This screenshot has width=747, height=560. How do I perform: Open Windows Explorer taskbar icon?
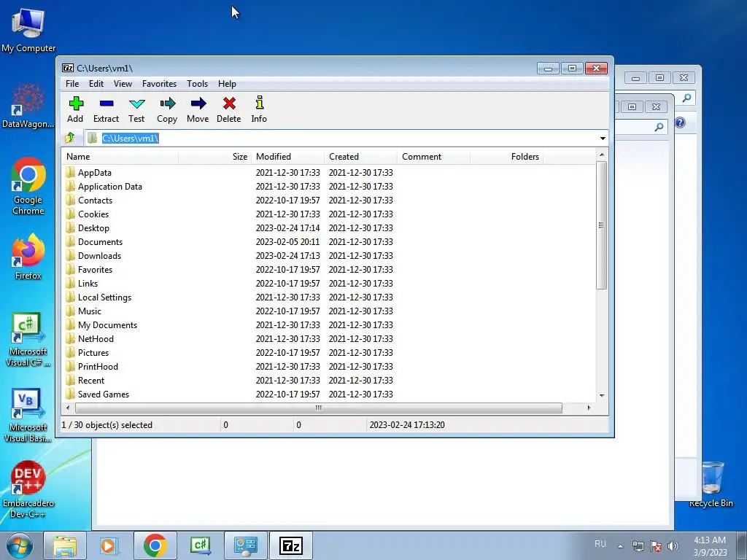[x=65, y=545]
